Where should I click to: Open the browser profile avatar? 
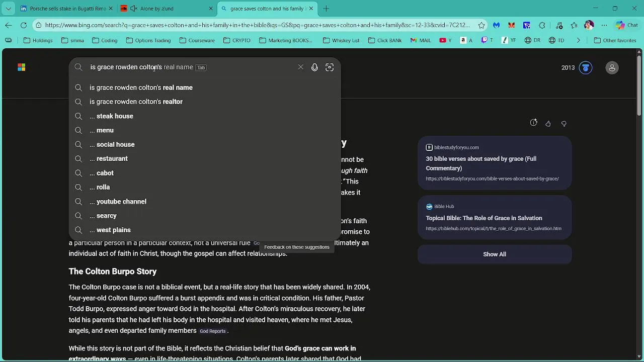tap(589, 25)
